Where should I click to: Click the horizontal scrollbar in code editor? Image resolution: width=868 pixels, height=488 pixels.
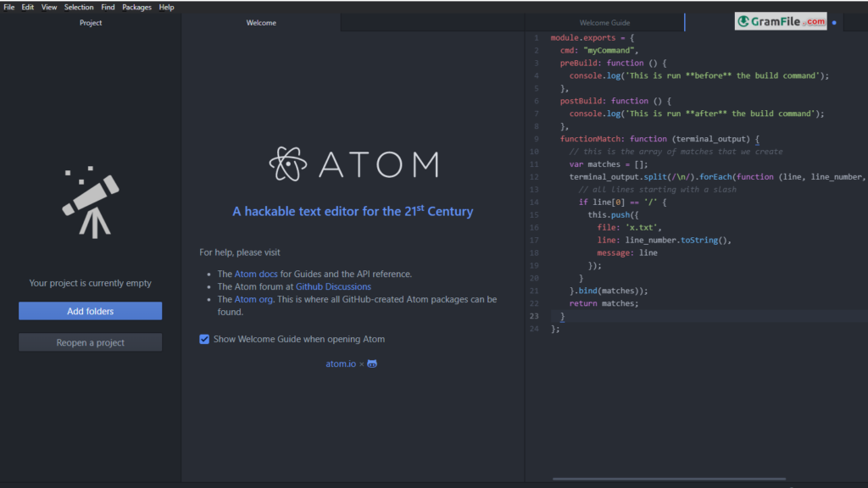point(668,479)
